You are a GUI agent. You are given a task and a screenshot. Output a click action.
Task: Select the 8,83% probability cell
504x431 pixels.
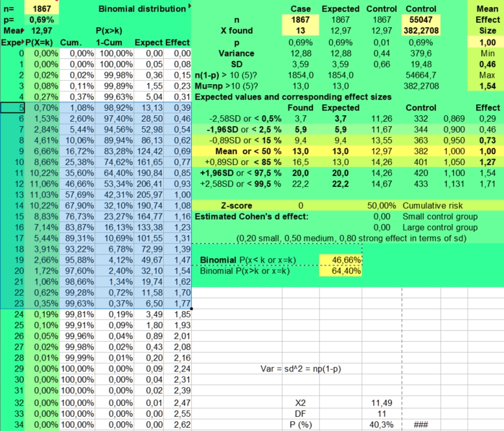pos(42,217)
